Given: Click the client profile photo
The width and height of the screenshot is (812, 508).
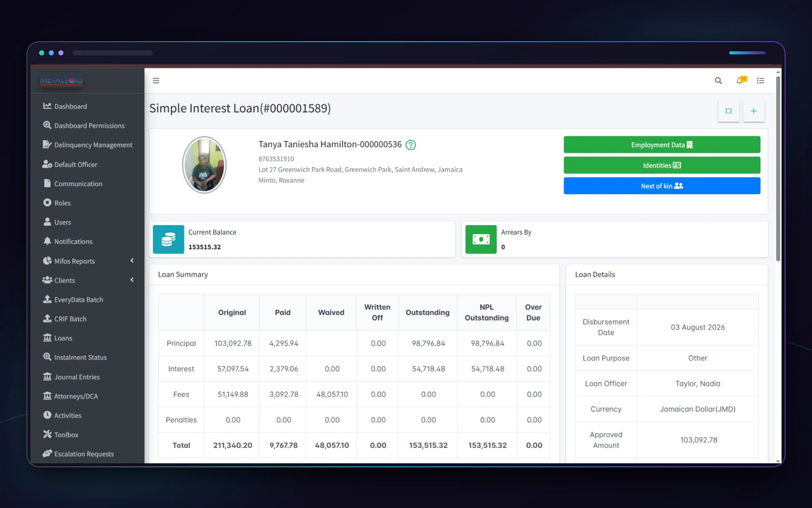Looking at the screenshot, I should (204, 165).
